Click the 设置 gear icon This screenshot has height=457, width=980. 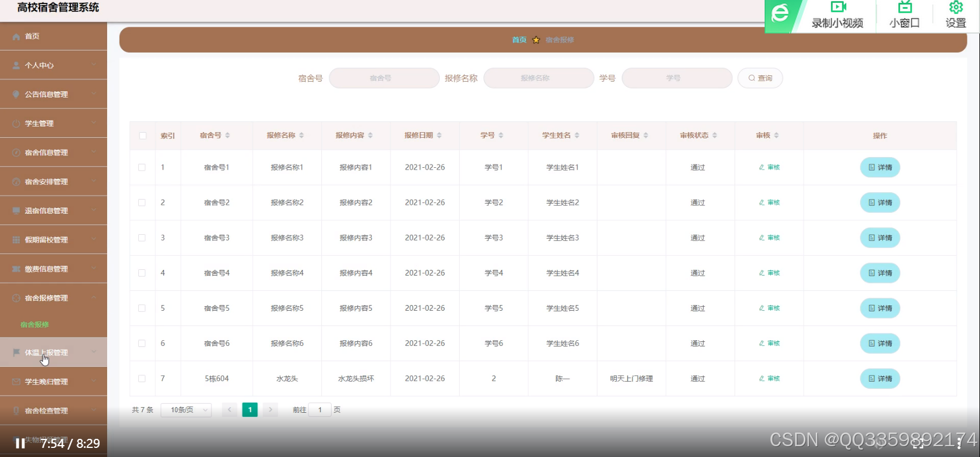point(956,7)
